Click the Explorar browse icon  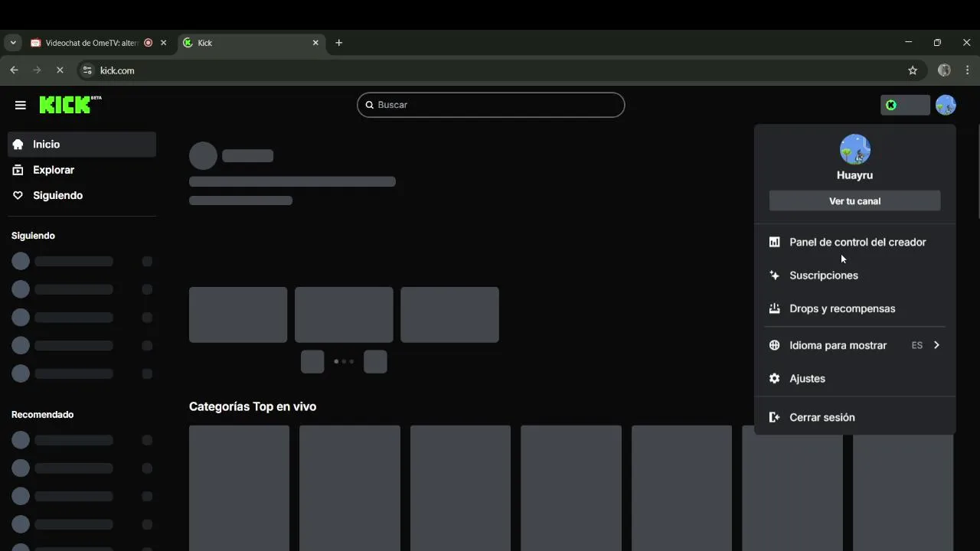tap(18, 170)
